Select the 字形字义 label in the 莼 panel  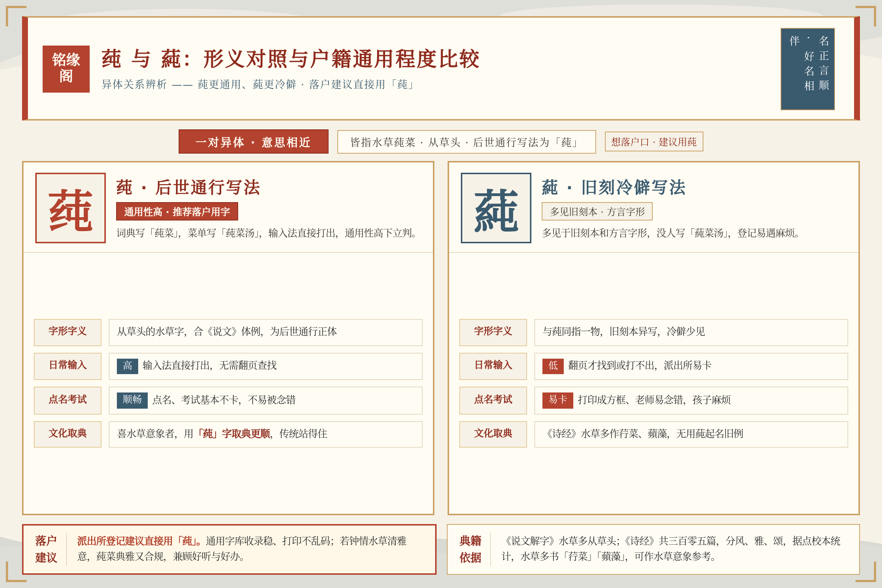point(68,332)
